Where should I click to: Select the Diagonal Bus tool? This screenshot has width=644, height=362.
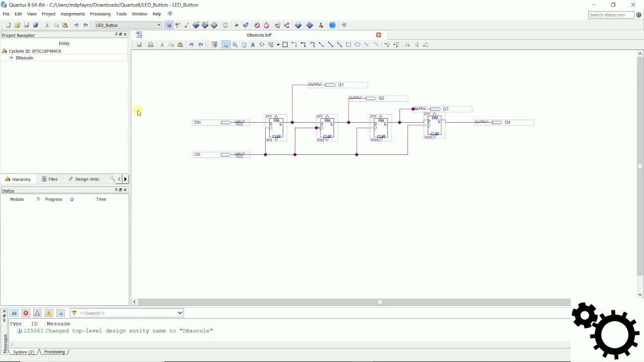point(330,45)
